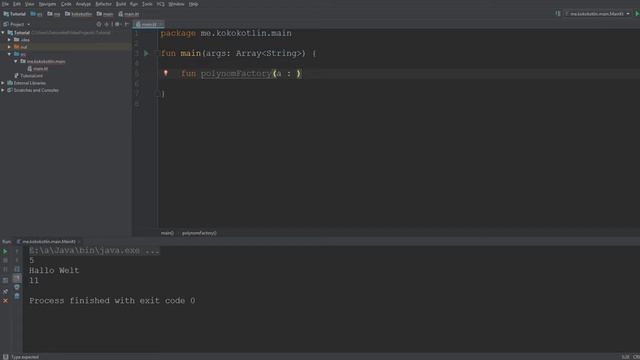The height and width of the screenshot is (360, 640).
Task: Click the run gutter icon beside main function
Action: [146, 53]
